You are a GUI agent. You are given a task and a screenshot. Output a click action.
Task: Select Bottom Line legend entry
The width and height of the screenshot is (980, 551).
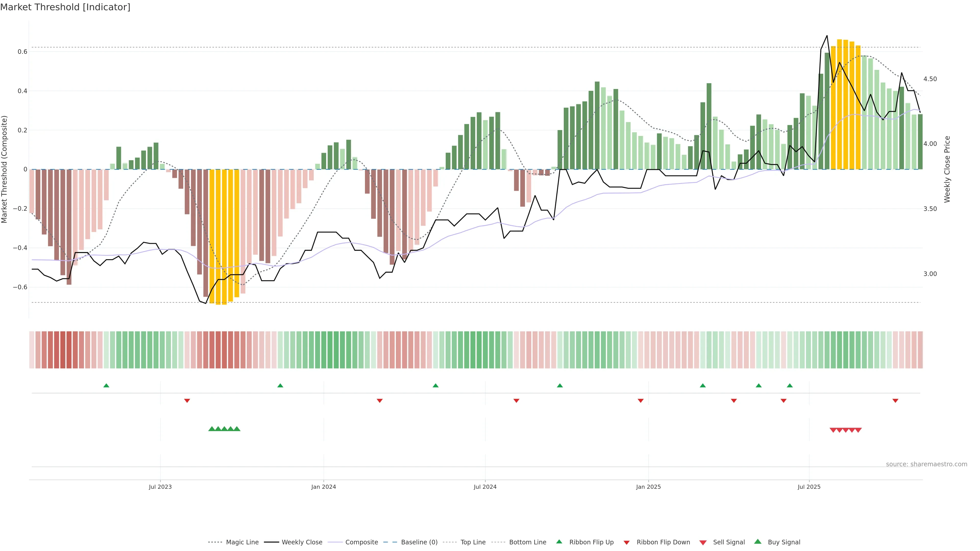tap(527, 542)
